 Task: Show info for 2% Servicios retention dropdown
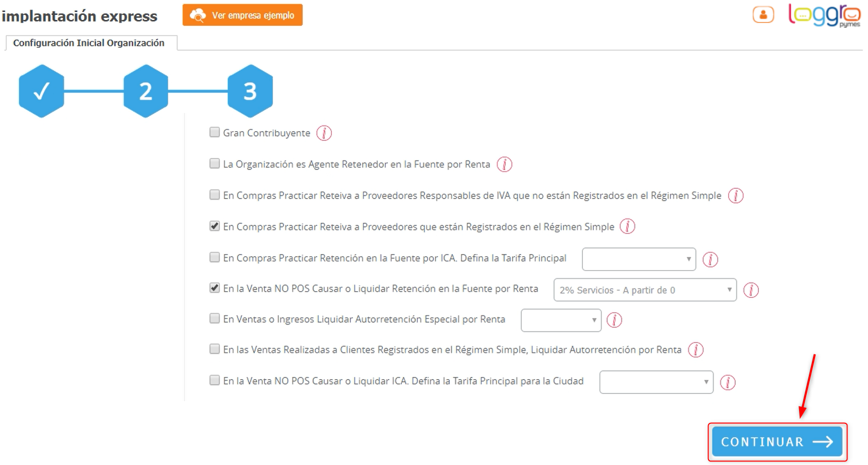pyautogui.click(x=751, y=290)
